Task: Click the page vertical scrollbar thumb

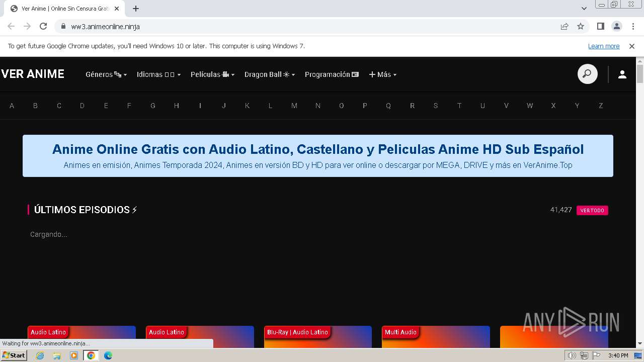Action: (640, 74)
